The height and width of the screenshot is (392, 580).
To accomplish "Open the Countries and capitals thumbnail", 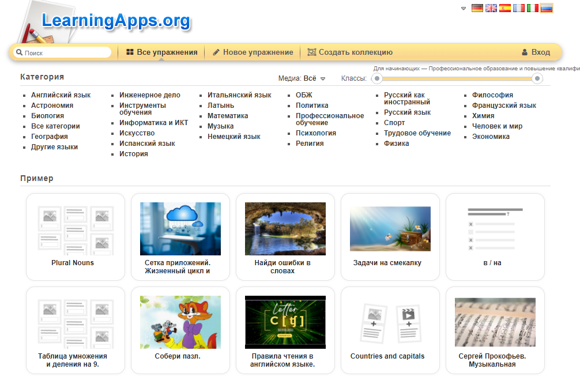I will pos(390,322).
